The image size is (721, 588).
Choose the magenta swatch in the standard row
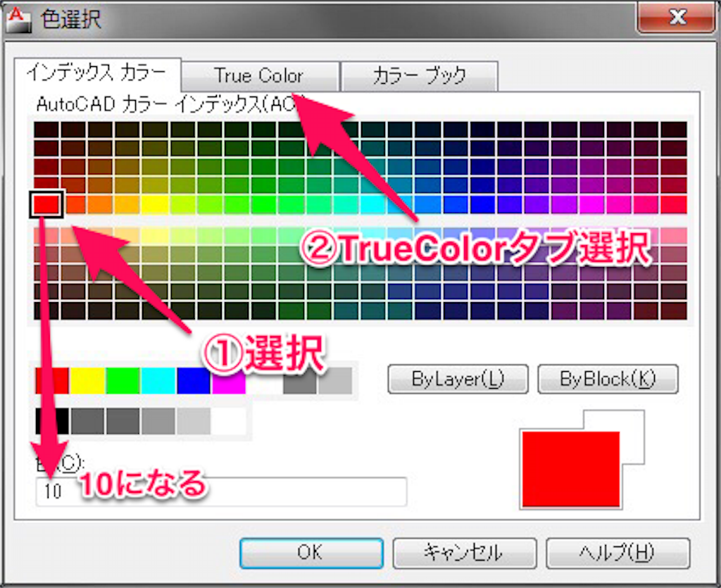tap(229, 380)
